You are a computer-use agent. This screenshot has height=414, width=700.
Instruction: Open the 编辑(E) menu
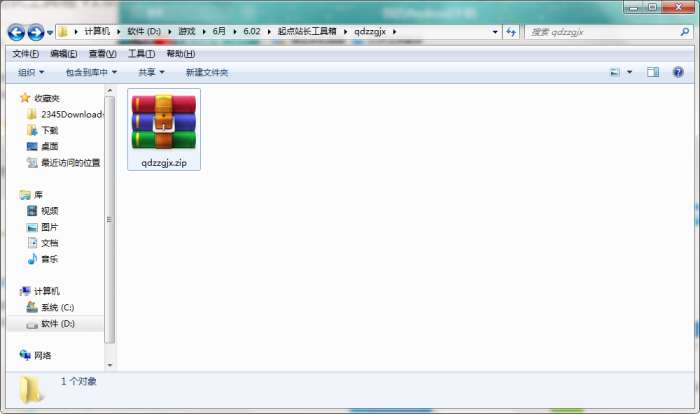(x=64, y=54)
